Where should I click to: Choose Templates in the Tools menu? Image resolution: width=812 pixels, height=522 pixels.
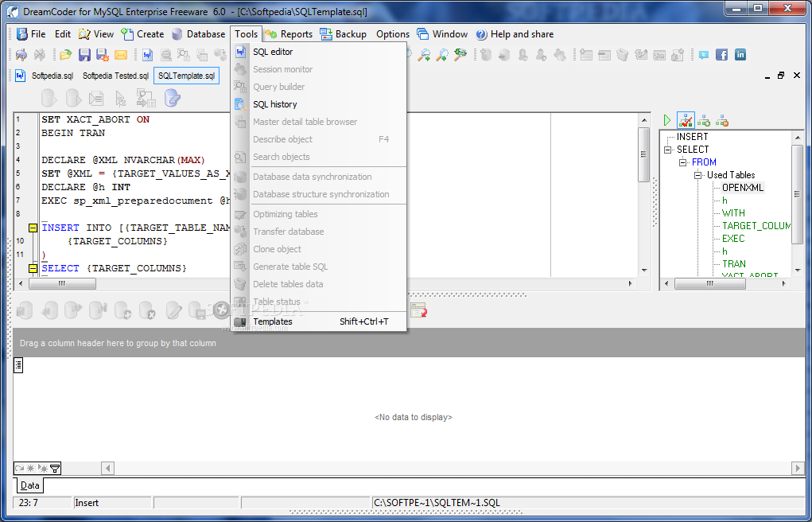coord(318,321)
